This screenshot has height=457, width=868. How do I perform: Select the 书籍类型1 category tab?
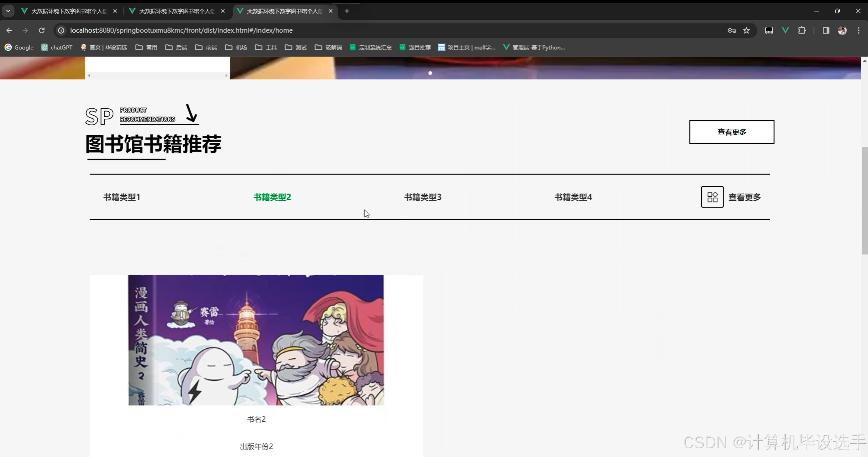point(122,197)
